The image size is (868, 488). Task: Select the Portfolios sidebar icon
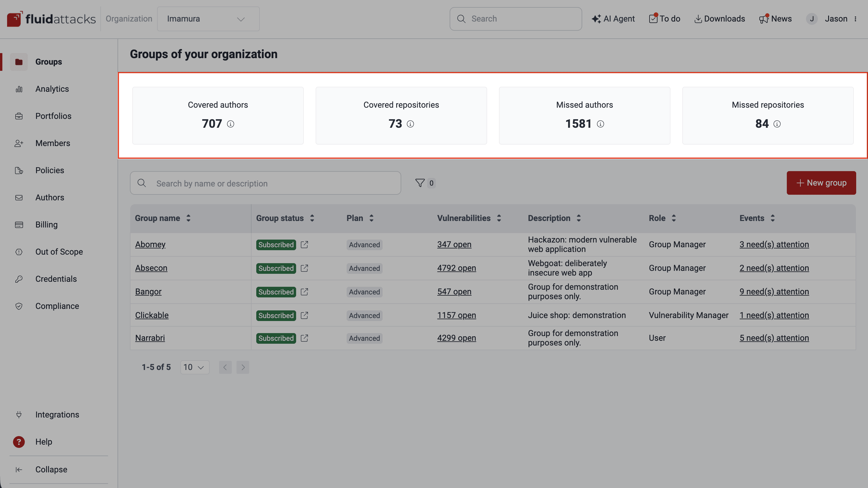coord(19,116)
